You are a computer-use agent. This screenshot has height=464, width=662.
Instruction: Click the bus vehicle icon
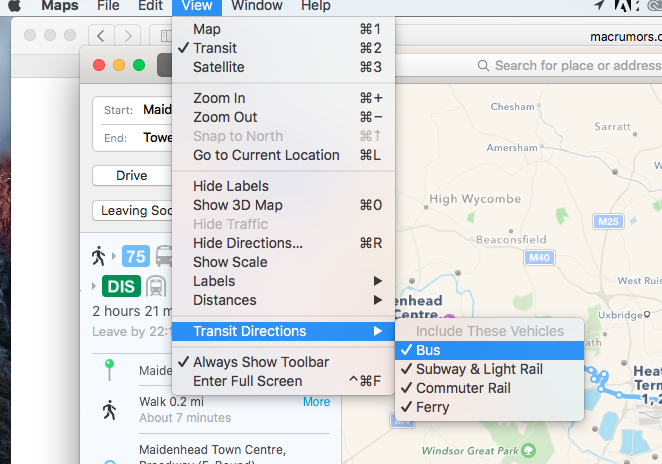(163, 256)
